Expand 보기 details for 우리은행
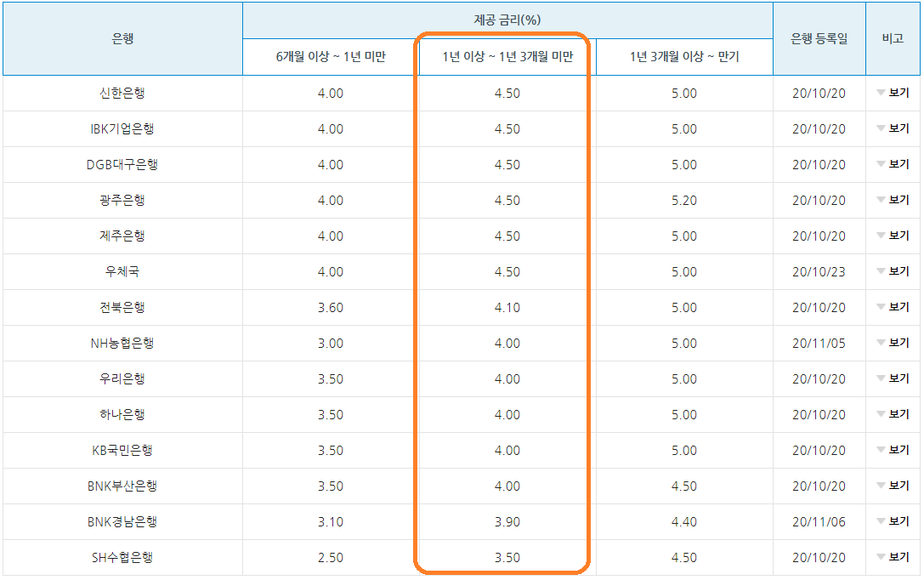The image size is (924, 580). click(x=893, y=379)
